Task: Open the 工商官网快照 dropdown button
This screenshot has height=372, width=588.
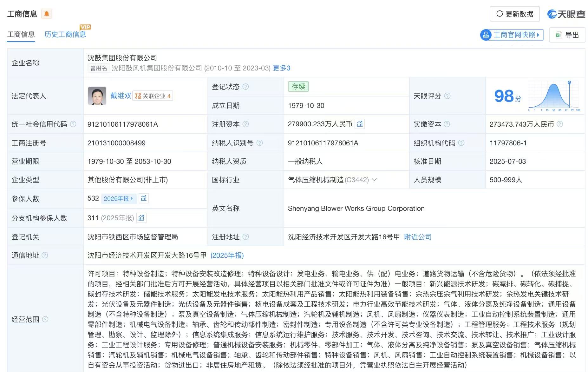Action: pos(512,35)
